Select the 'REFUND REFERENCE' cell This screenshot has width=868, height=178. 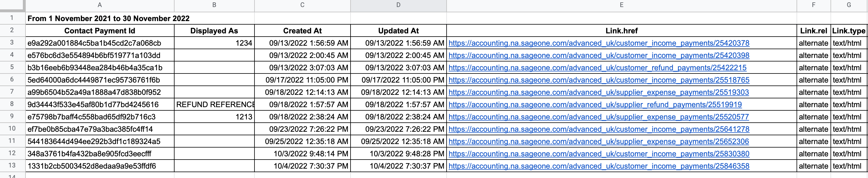coord(214,105)
